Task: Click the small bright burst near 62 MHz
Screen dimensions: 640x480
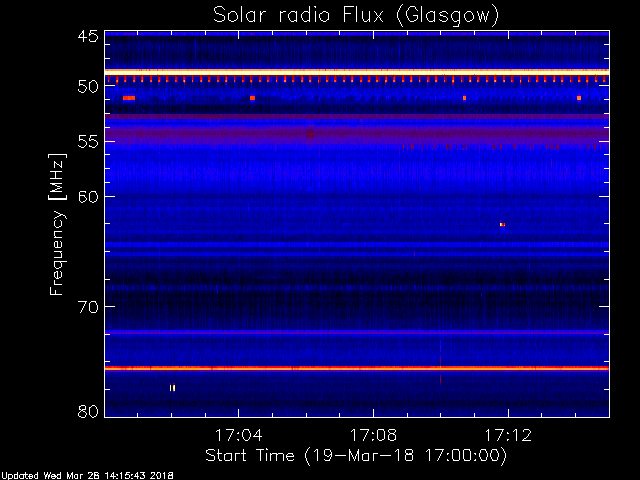Action: (x=502, y=224)
